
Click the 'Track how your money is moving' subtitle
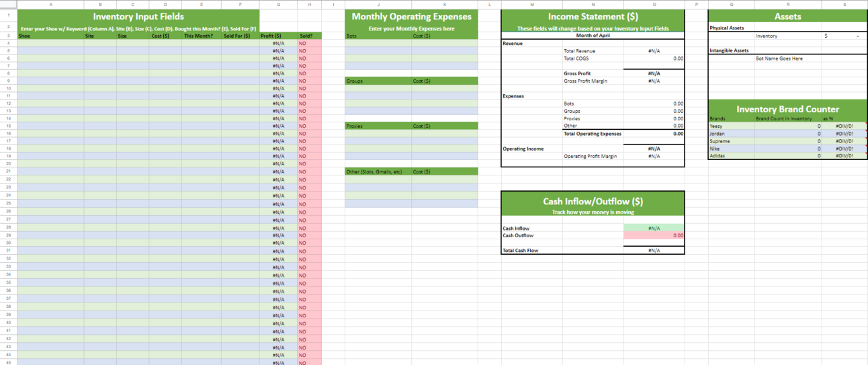click(593, 212)
